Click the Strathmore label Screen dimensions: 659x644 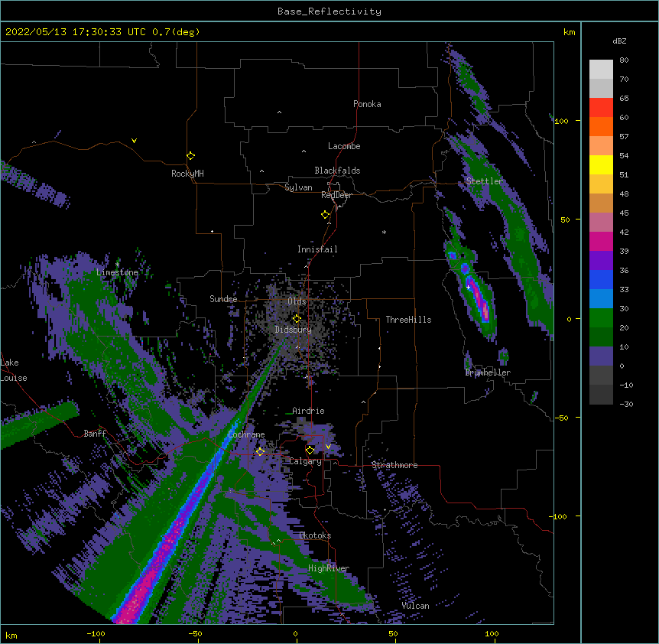tap(394, 465)
